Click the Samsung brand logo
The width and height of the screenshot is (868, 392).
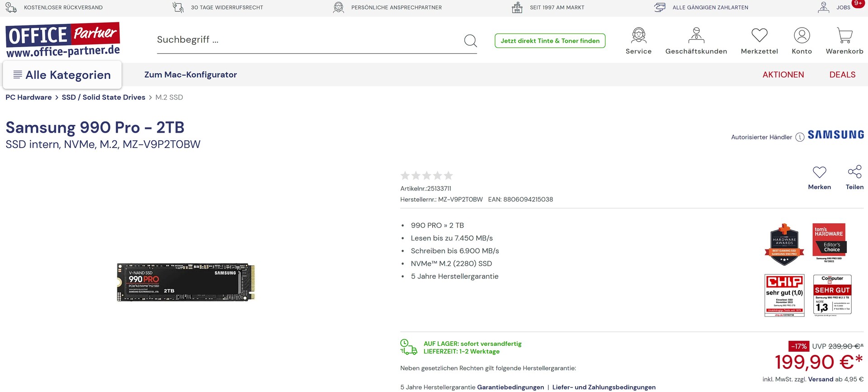pos(835,135)
